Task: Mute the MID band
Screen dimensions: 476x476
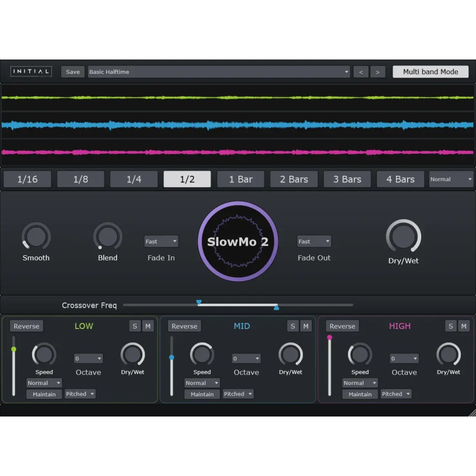Action: pos(306,326)
